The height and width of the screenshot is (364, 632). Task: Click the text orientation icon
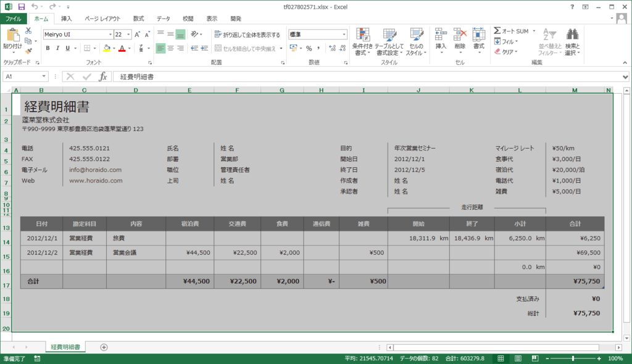[194, 35]
